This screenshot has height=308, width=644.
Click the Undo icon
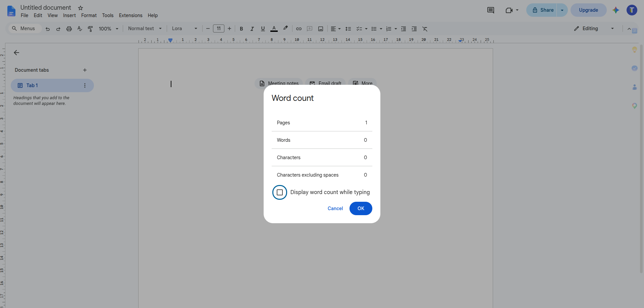48,29
